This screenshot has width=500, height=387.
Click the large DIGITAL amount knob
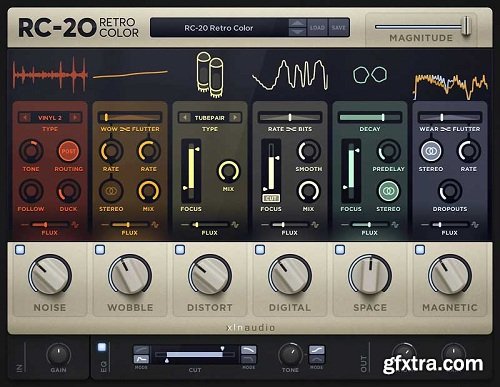[x=290, y=276]
